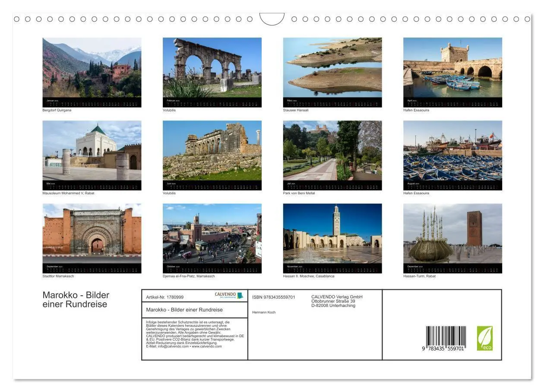This screenshot has height=392, width=544.
Task: Open the Park von Beni Mellal photo
Action: click(x=332, y=150)
